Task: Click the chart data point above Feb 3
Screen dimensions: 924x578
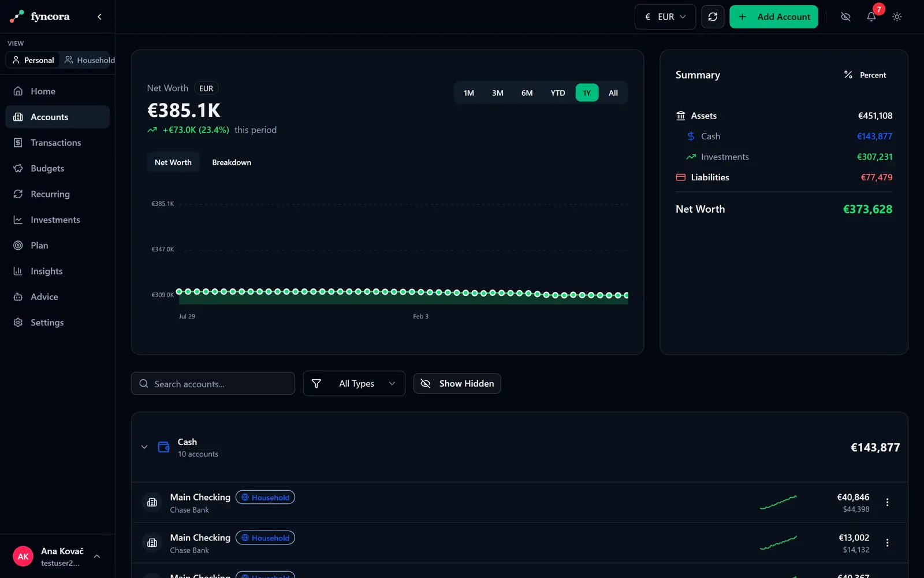Action: point(421,292)
